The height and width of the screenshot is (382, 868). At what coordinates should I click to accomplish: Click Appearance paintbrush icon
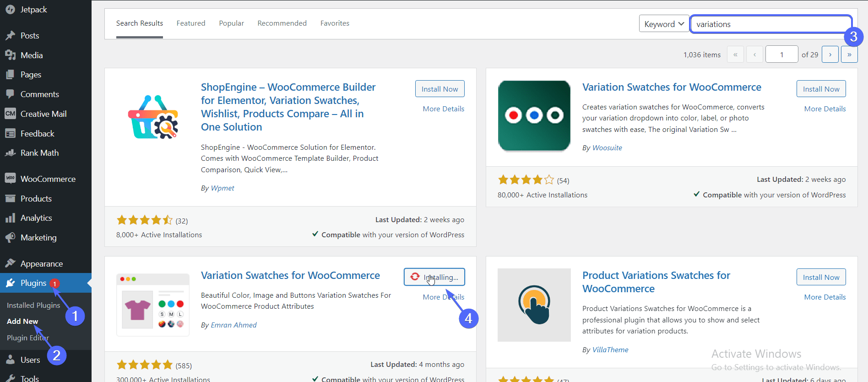[10, 263]
